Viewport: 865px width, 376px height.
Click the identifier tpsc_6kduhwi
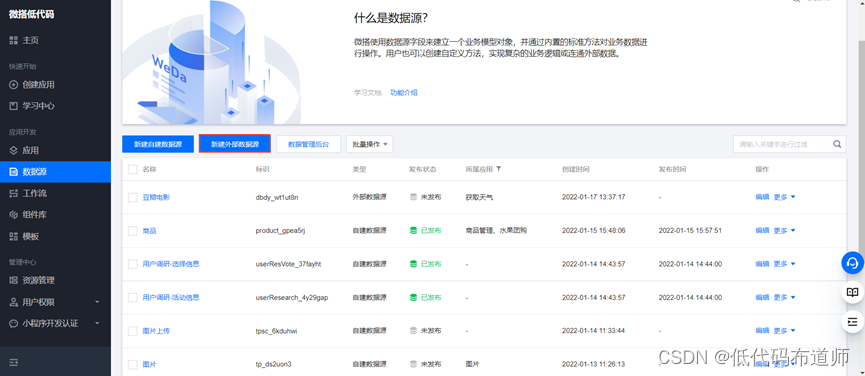[277, 331]
